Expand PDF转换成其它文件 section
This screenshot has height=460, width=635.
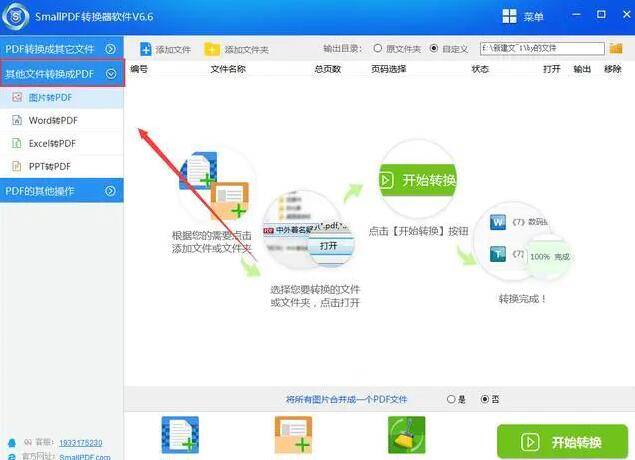pos(62,49)
